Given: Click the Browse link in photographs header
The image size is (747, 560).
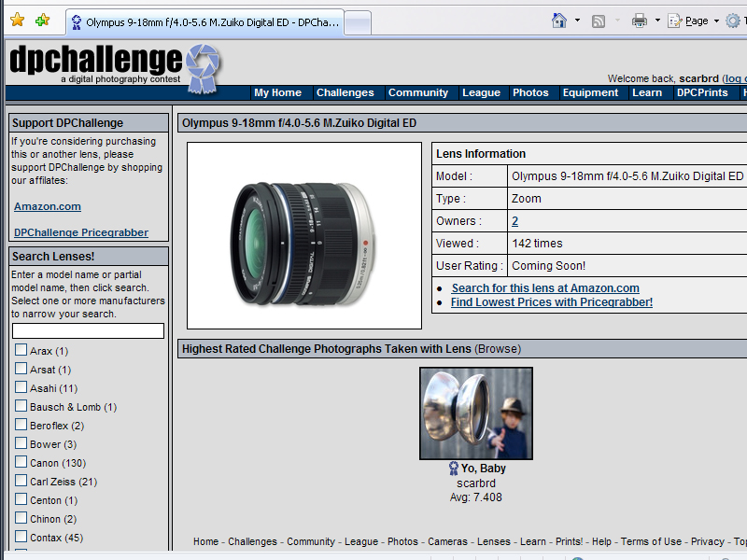Looking at the screenshot, I should tap(498, 349).
